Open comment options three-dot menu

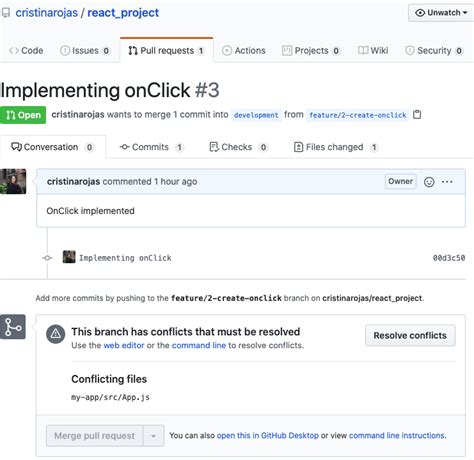click(x=447, y=182)
